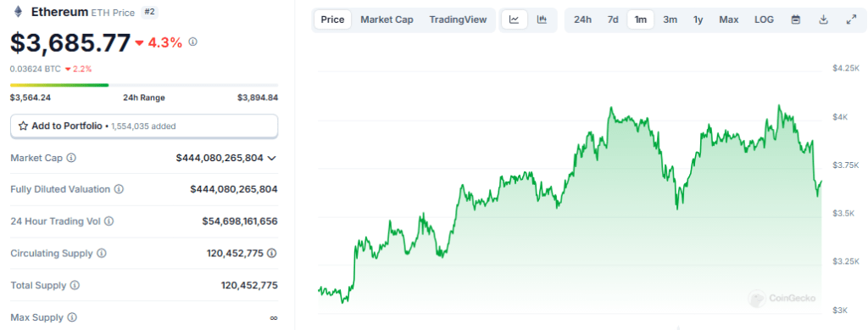Screen dimensions: 868x330
Task: Switch to the Market Cap tab
Action: 387,20
